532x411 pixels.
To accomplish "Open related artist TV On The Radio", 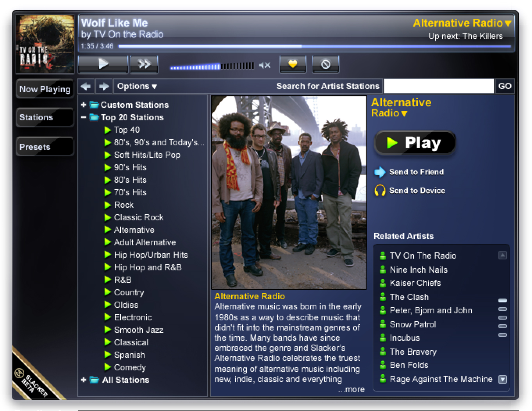I will pyautogui.click(x=423, y=256).
